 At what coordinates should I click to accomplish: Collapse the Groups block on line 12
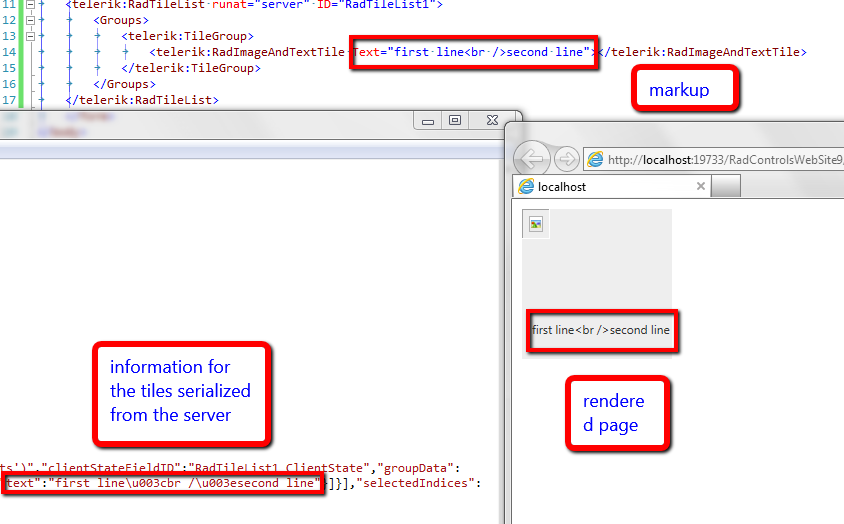point(31,20)
